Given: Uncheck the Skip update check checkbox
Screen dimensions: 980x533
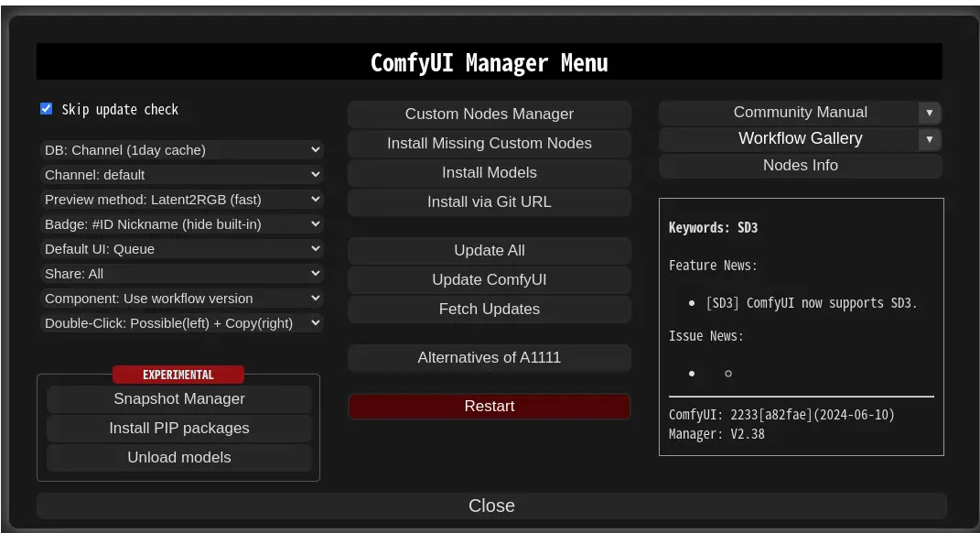Looking at the screenshot, I should coord(47,109).
